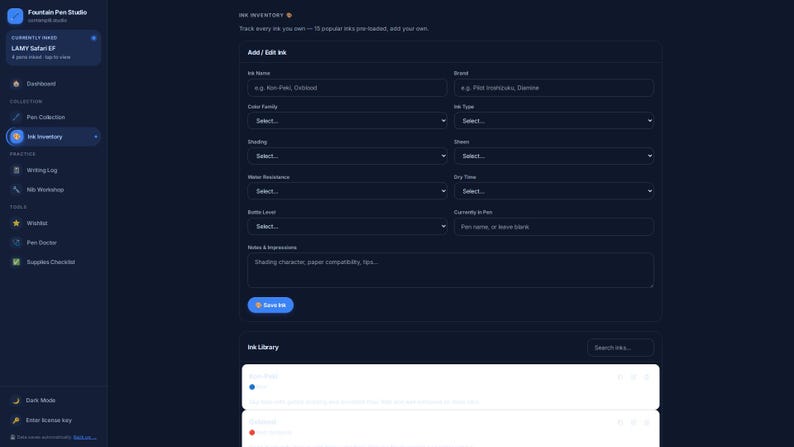Click the Nib Workshop wrench icon

pyautogui.click(x=16, y=189)
